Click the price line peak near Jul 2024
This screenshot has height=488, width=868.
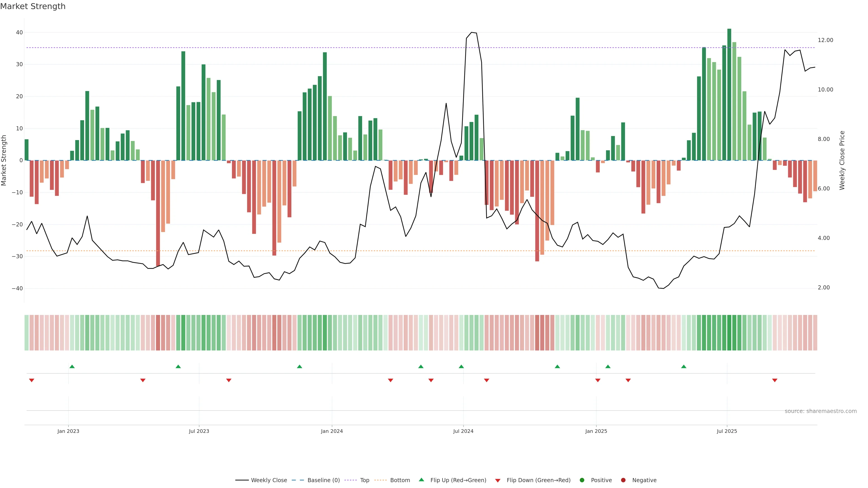coord(471,33)
